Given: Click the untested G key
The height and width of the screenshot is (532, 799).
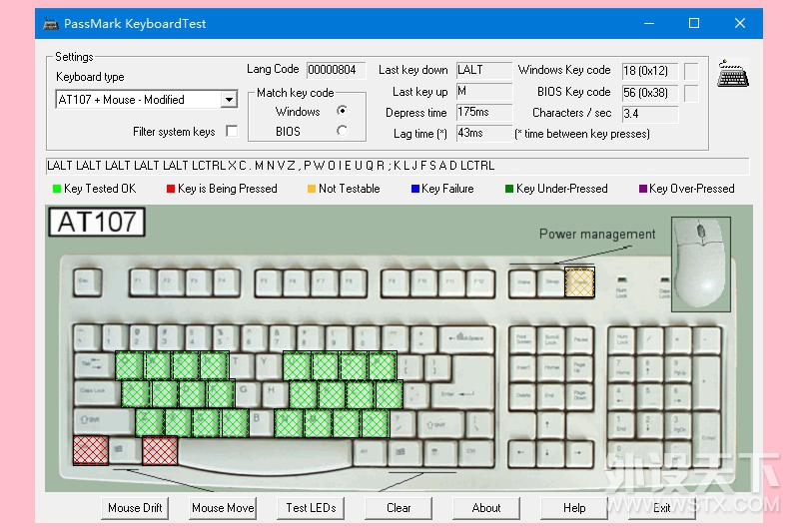Looking at the screenshot, I should click(246, 392).
